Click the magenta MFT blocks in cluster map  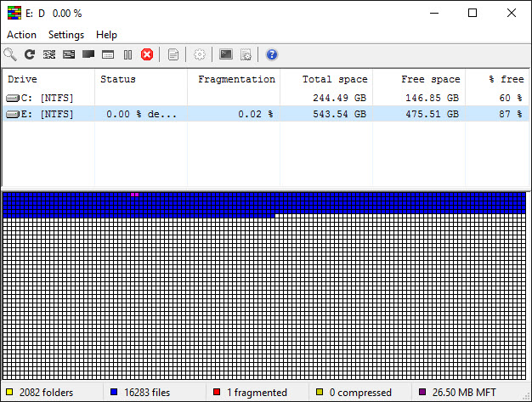[134, 195]
